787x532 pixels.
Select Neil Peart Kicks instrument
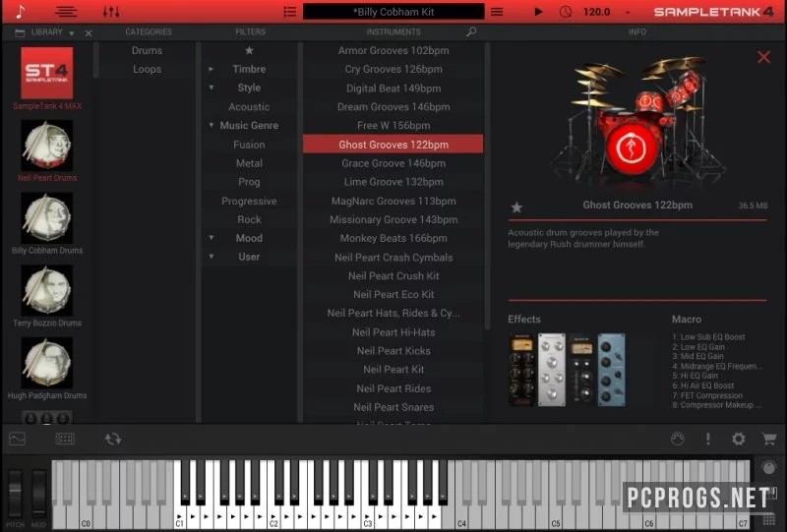[393, 351]
